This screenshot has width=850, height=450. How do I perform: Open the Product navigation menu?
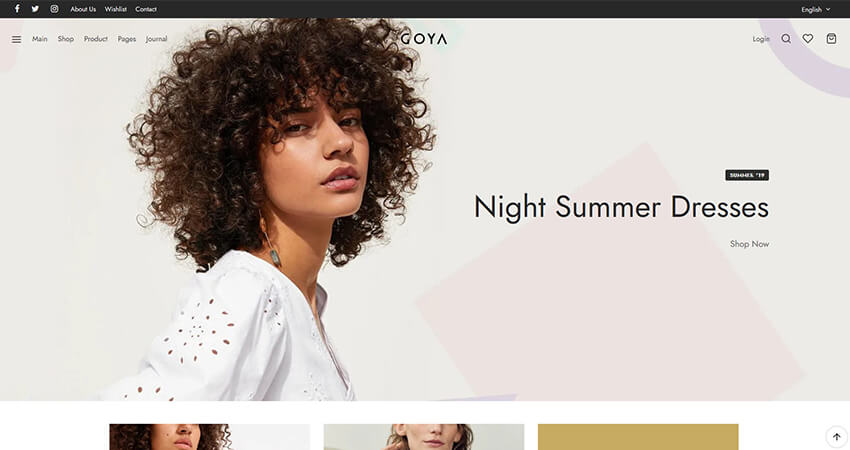pyautogui.click(x=95, y=39)
